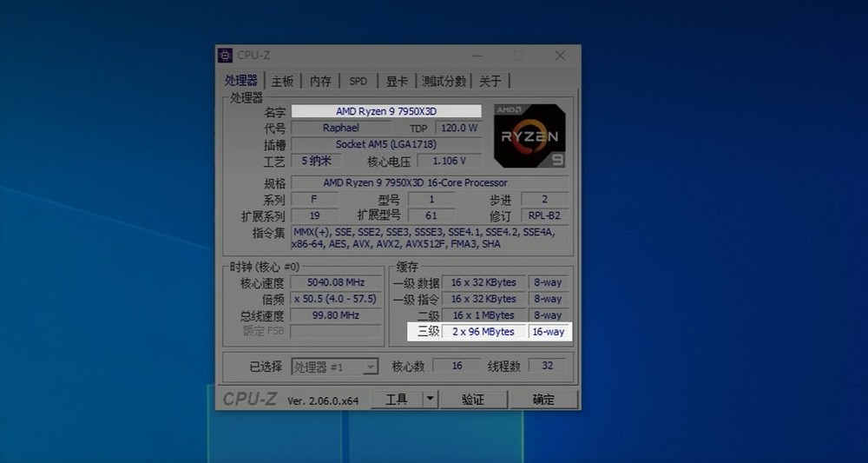
Task: Expand the 工具 dropdown arrow
Action: [x=431, y=400]
